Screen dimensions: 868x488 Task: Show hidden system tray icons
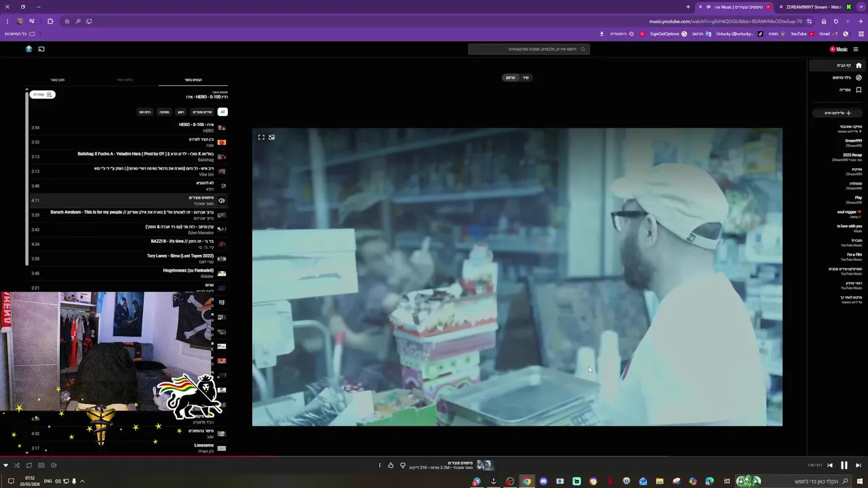pyautogui.click(x=82, y=481)
